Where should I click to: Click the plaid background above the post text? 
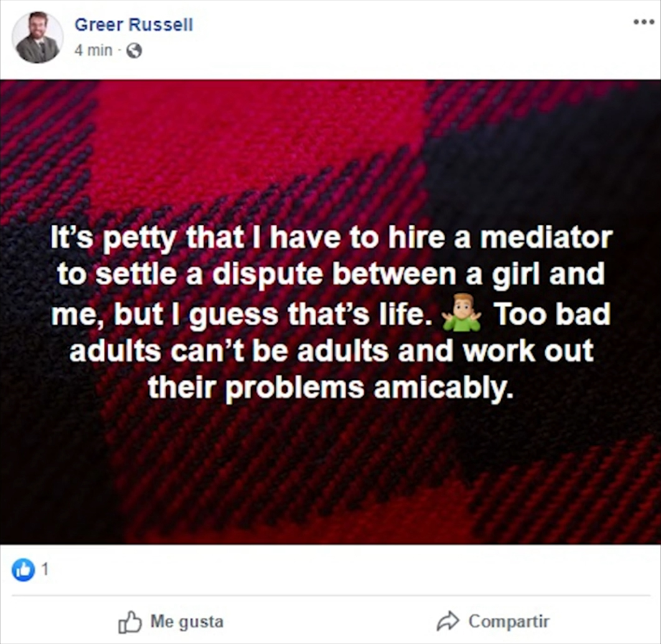[x=330, y=149]
